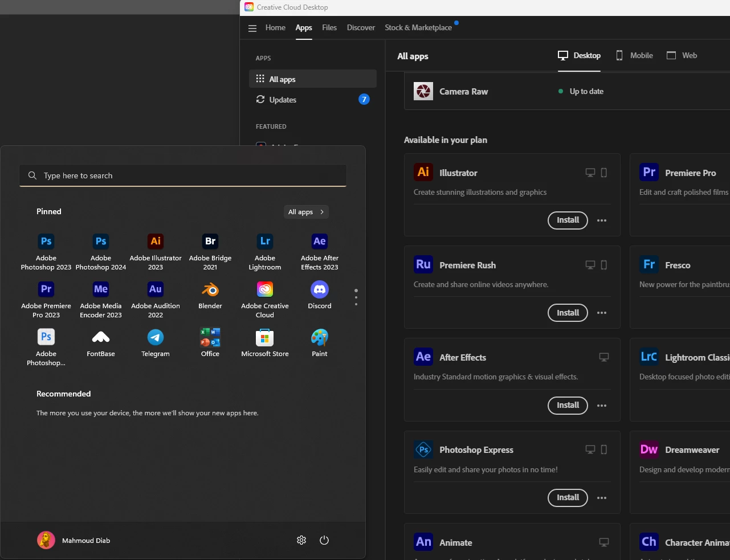Click the Premiere Rush Ru icon
730x560 pixels.
(x=423, y=264)
